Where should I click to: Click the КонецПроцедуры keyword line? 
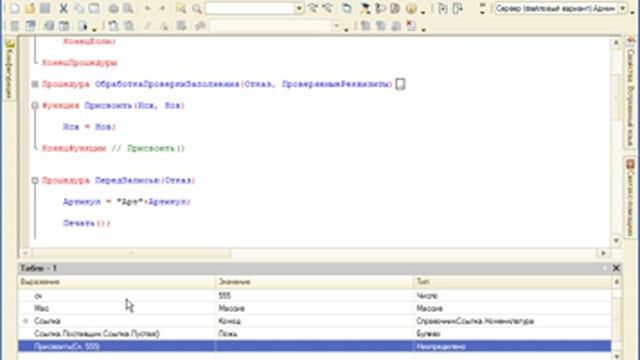point(79,63)
